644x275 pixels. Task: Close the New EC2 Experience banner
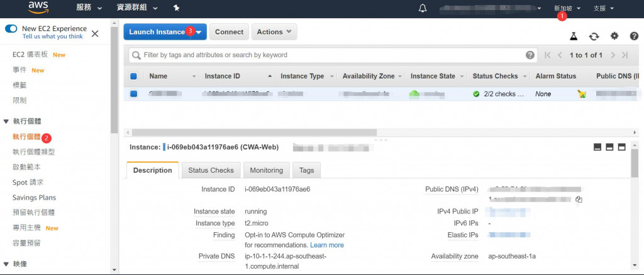point(95,33)
